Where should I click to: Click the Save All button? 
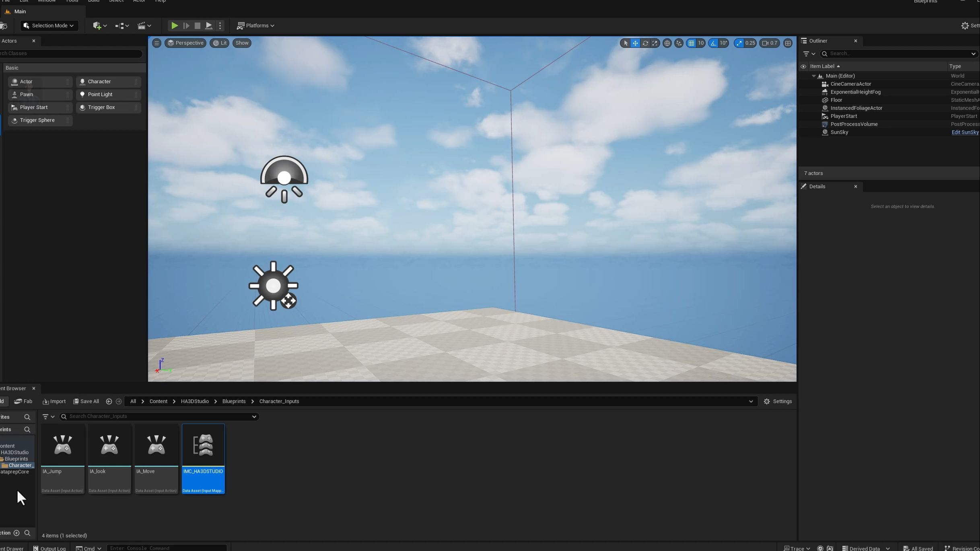click(86, 401)
